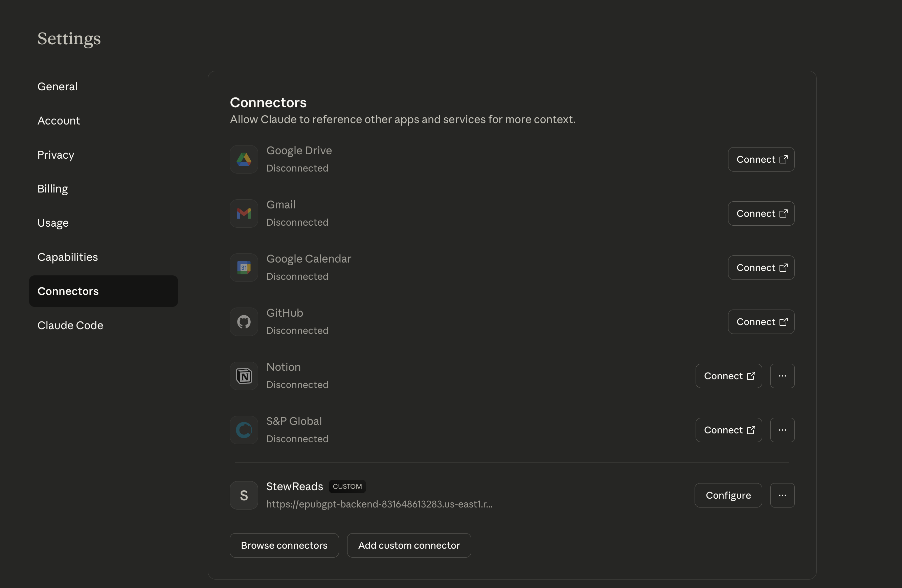The height and width of the screenshot is (588, 902).
Task: Click the Gmail connector name
Action: point(281,205)
